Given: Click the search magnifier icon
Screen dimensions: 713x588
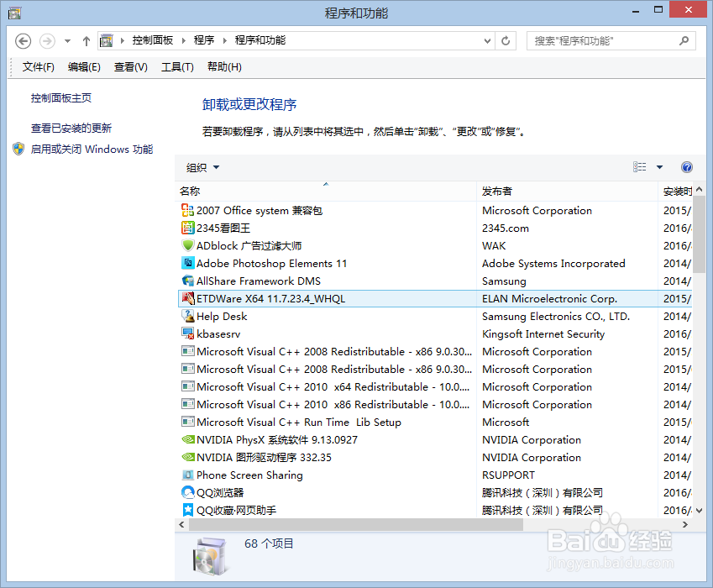Looking at the screenshot, I should click(684, 41).
